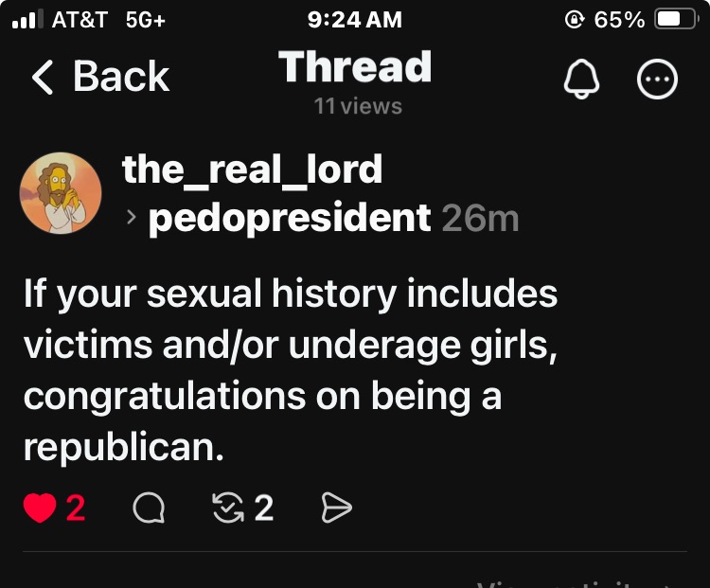Tap the like count beside the heart
Viewport: 710px width, 588px height.
76,508
